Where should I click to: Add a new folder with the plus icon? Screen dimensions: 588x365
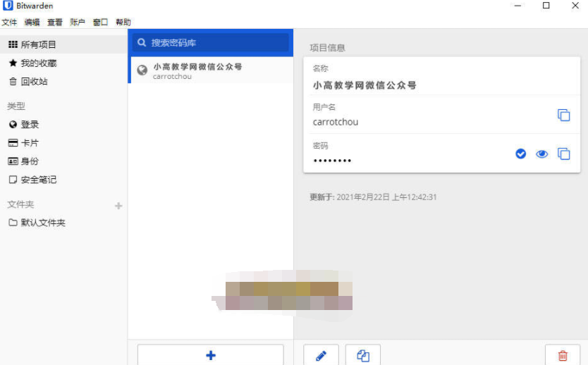[x=118, y=206]
